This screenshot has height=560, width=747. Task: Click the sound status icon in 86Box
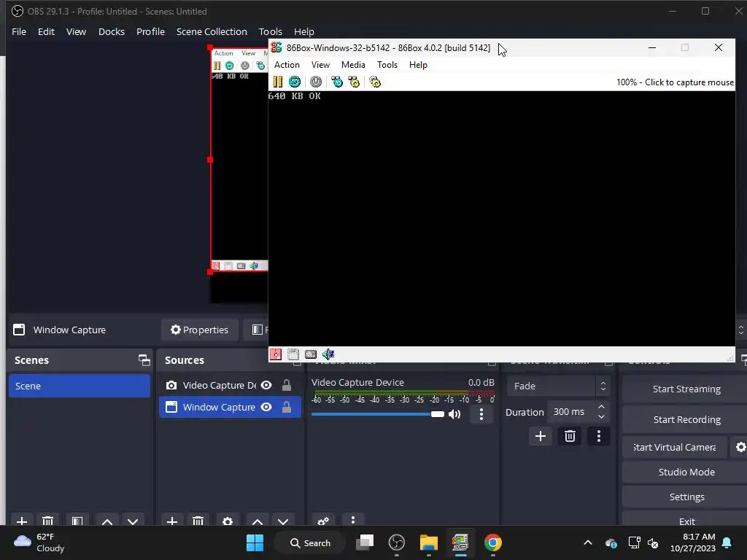click(x=328, y=354)
